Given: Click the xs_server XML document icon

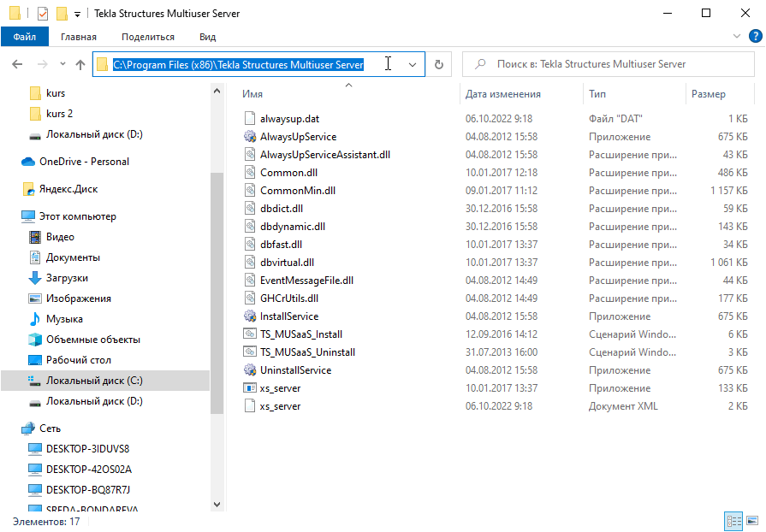Looking at the screenshot, I should tap(250, 406).
